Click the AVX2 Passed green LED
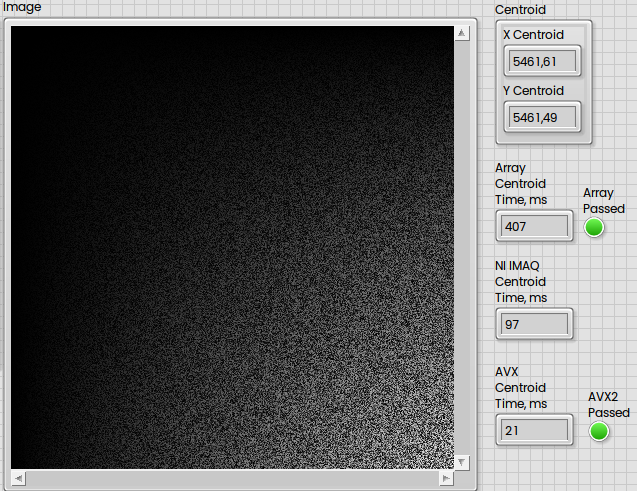This screenshot has width=637, height=491. [x=599, y=431]
